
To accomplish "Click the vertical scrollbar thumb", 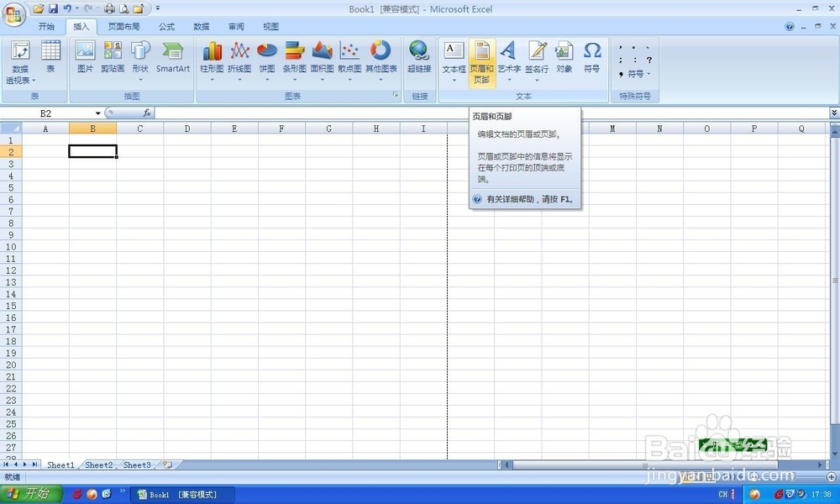I will (x=835, y=281).
